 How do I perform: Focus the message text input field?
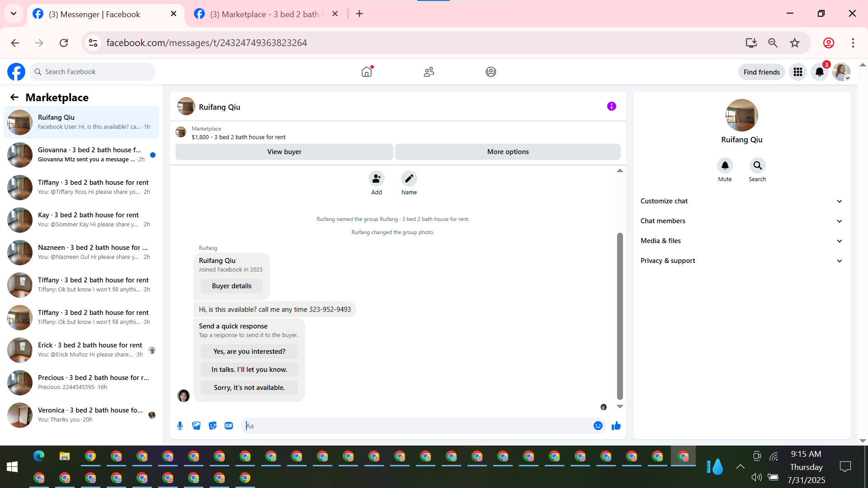click(x=416, y=426)
